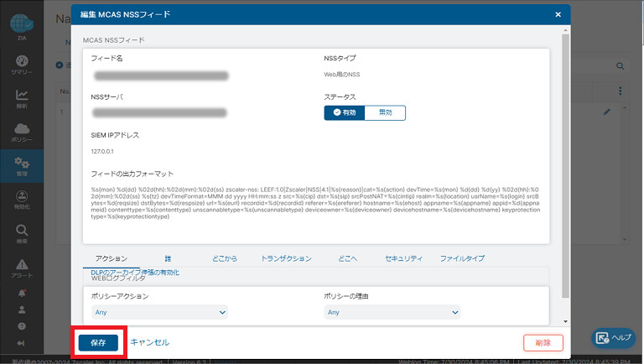Click the DLPのアーカイブ伴張の有効化 link
The image size is (644, 364).
(x=135, y=272)
